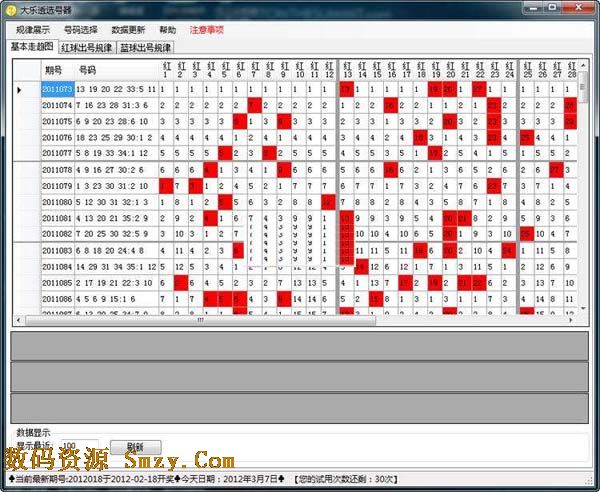Open the 数据更新 menu
The width and height of the screenshot is (600, 492).
[x=128, y=29]
